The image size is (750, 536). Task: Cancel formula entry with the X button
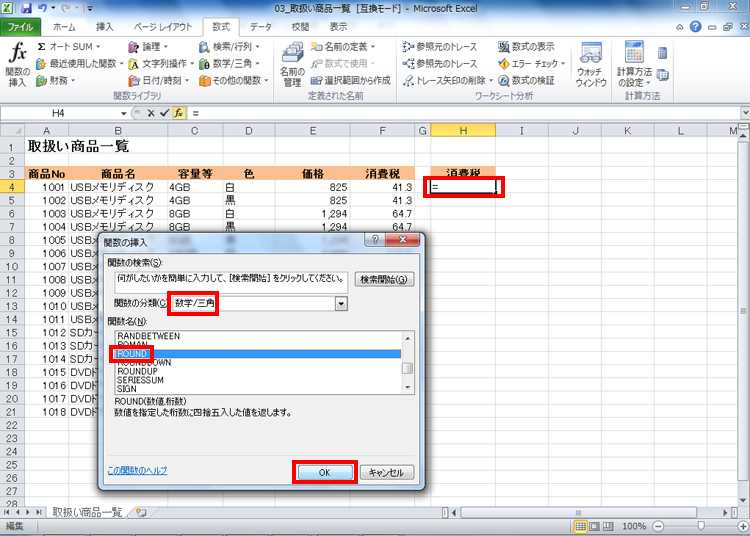pos(151,113)
